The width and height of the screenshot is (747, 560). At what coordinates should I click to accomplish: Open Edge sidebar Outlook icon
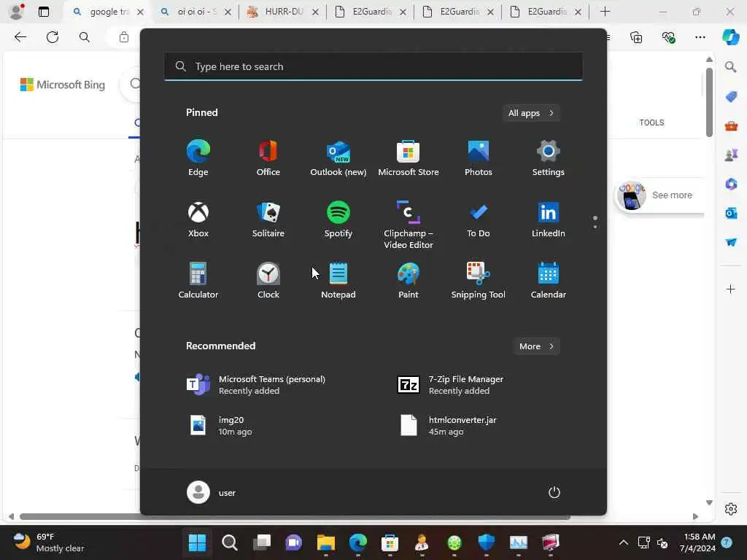731,213
